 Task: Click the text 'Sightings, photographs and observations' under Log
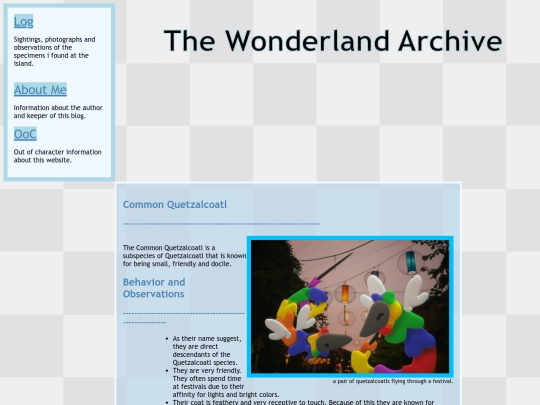[54, 51]
